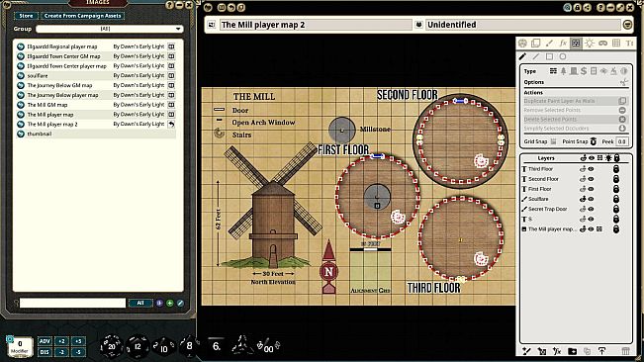Hide the Third Floor layer
The height and width of the screenshot is (362, 644).
point(591,169)
